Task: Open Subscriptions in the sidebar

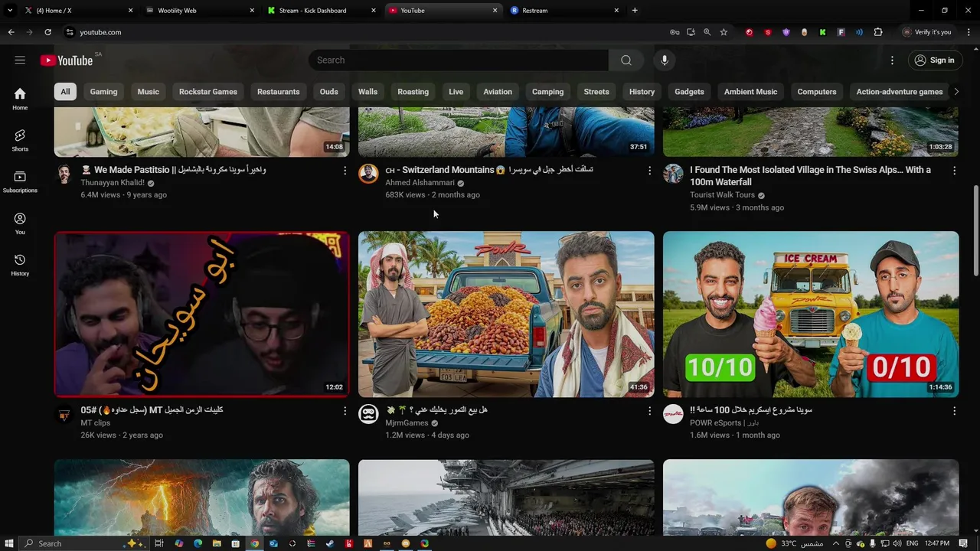Action: coord(20,181)
